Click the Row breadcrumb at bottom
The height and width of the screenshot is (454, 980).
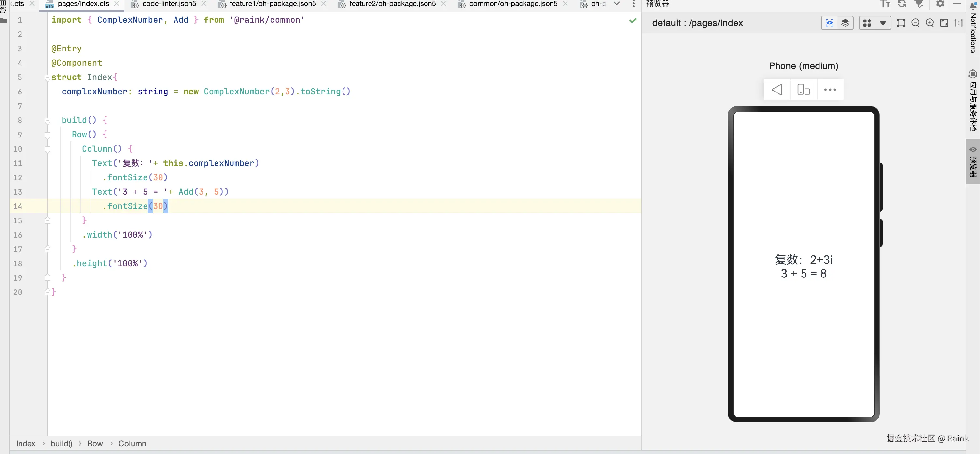pos(95,443)
